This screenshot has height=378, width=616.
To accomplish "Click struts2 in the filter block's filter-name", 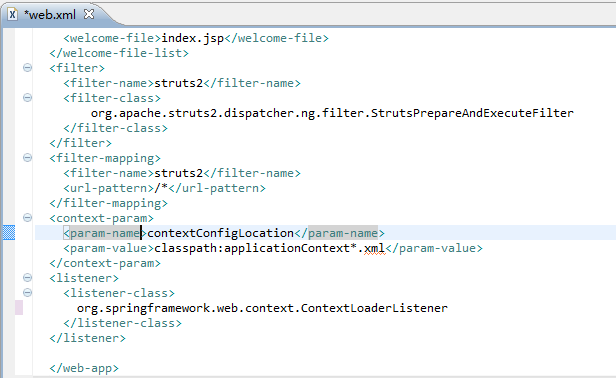I will click(x=178, y=83).
